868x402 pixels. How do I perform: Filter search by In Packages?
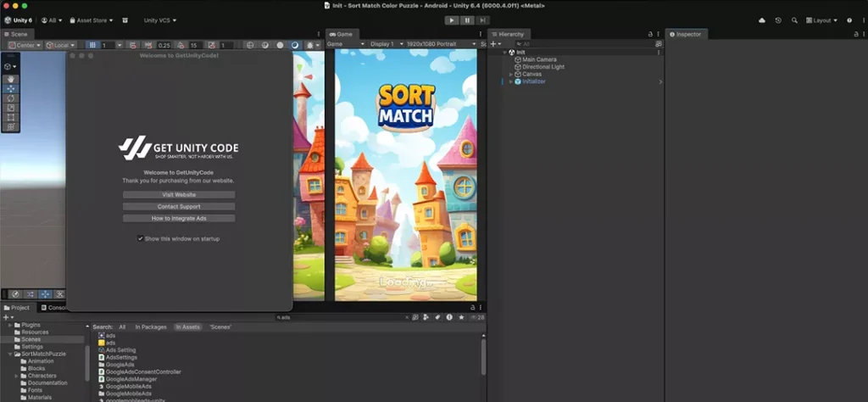[151, 327]
